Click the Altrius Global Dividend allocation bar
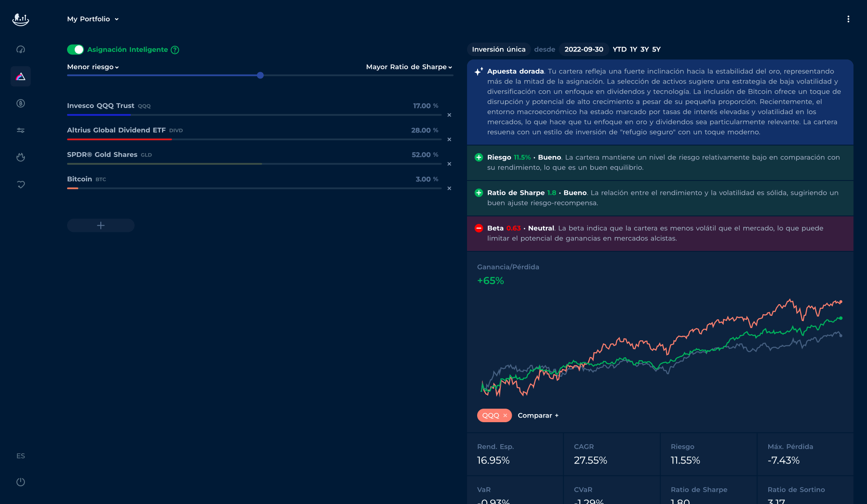The height and width of the screenshot is (504, 867). click(254, 139)
